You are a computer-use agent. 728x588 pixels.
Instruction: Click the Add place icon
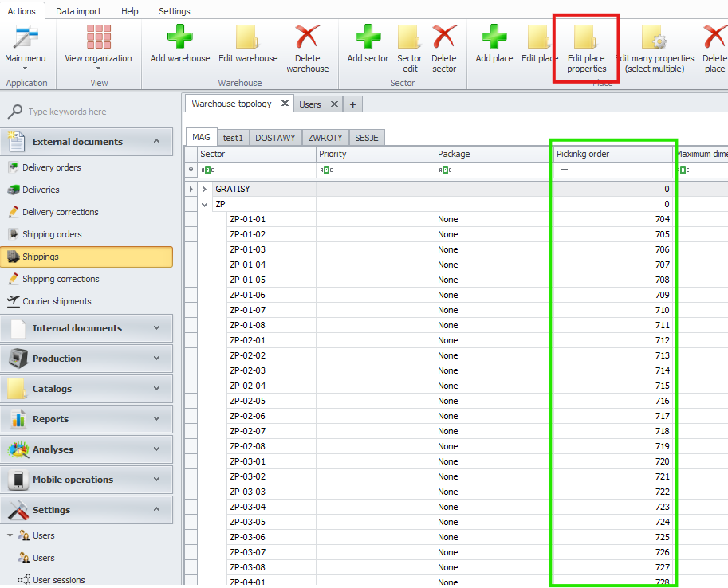point(494,37)
